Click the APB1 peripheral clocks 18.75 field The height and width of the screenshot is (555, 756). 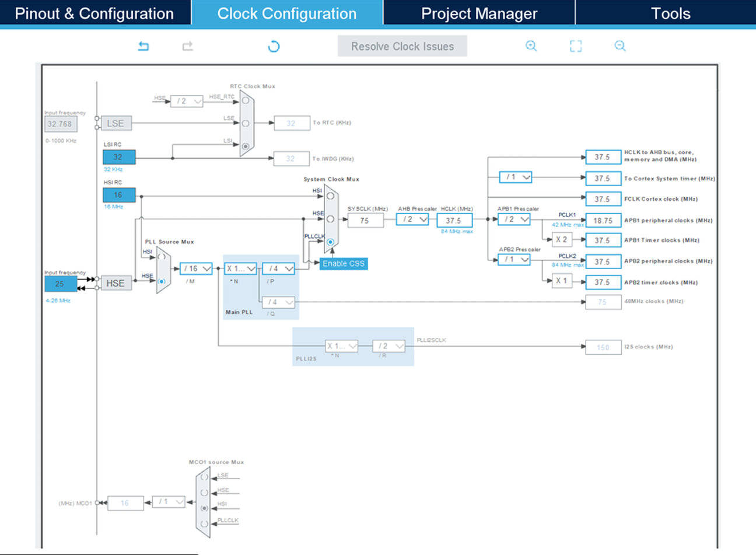click(603, 221)
